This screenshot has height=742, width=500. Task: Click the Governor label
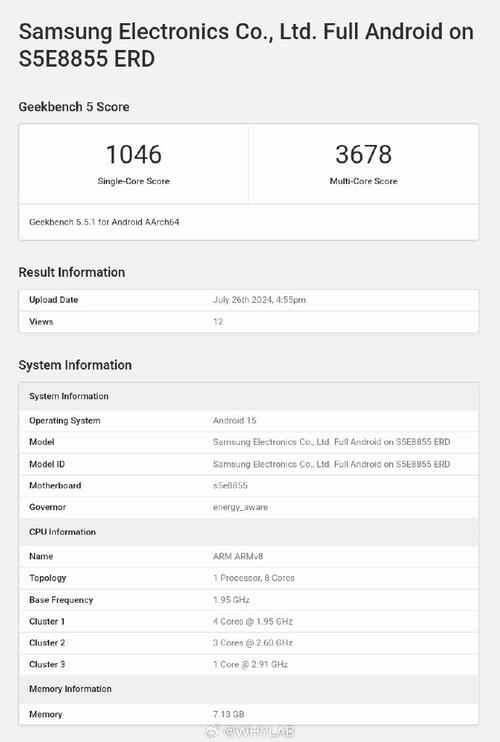(x=47, y=507)
